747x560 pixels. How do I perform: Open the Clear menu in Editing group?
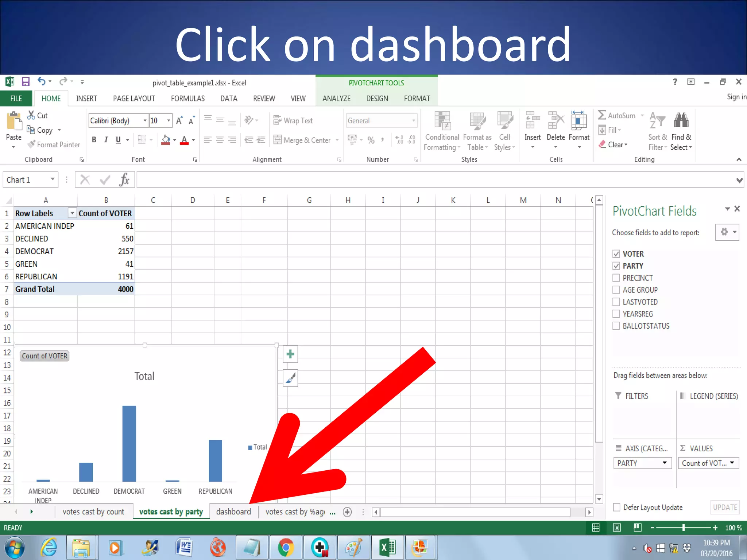[613, 145]
